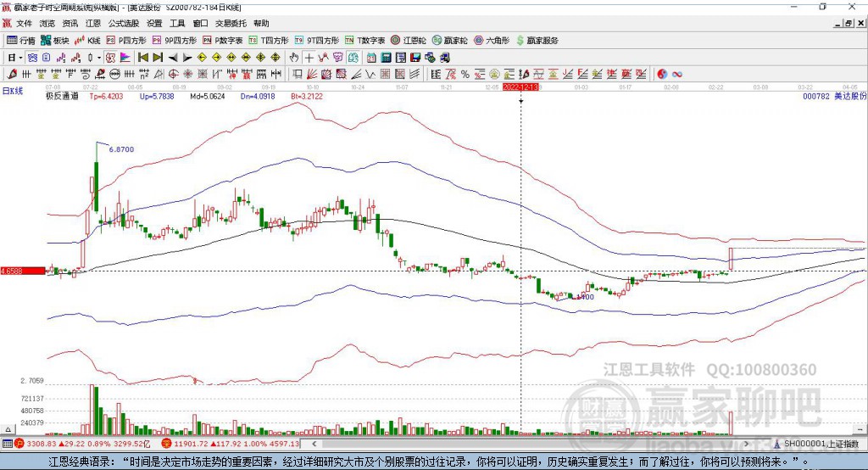Click the red-blue yin-yang icon
The height and width of the screenshot is (470, 868).
(x=662, y=75)
